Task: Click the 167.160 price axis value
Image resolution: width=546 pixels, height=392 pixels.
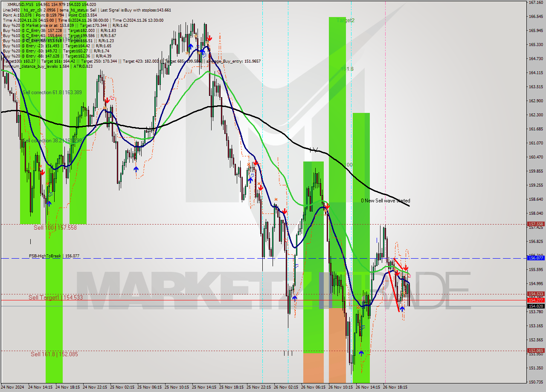Action: (536, 3)
